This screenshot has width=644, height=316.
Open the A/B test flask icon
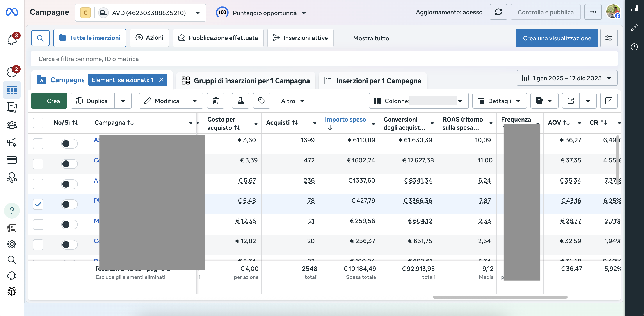[x=240, y=101]
